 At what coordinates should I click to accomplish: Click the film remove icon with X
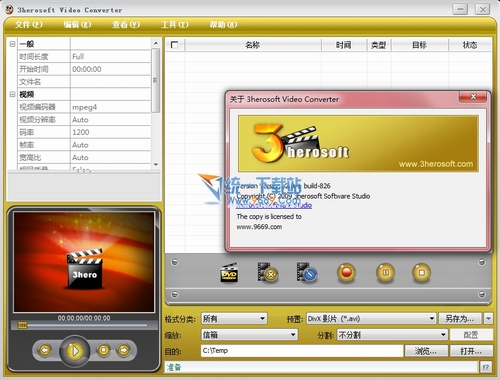click(x=268, y=272)
